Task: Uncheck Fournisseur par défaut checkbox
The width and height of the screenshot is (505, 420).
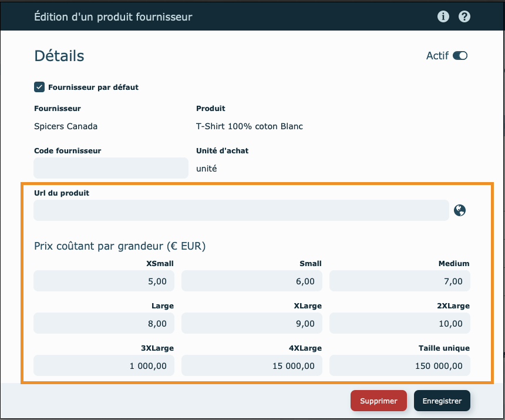Action: tap(39, 87)
